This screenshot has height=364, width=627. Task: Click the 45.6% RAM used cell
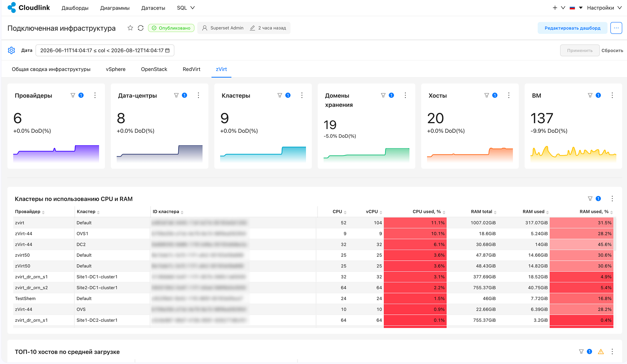581,245
